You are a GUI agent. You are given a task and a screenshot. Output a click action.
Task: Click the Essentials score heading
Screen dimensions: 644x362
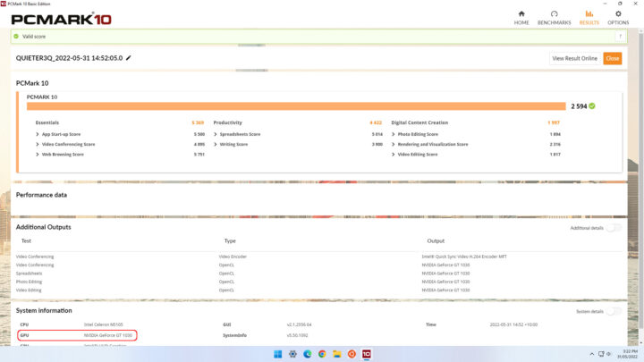(47, 122)
